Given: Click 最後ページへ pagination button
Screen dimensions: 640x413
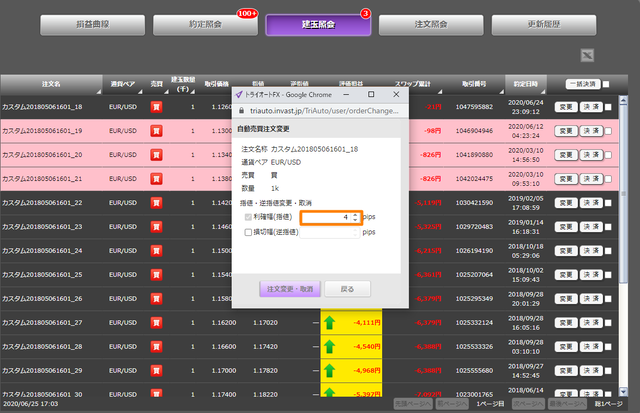Looking at the screenshot, I should (x=567, y=404).
